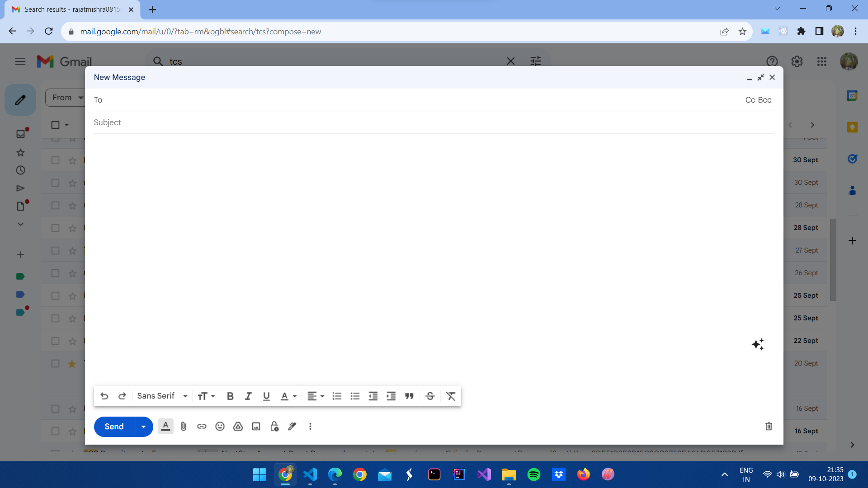Open the Send options dropdown arrow
The image size is (868, 488).
click(x=143, y=427)
